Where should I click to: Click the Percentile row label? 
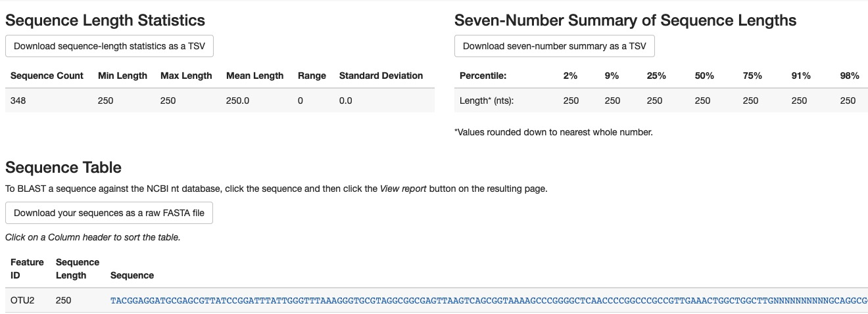coord(483,76)
